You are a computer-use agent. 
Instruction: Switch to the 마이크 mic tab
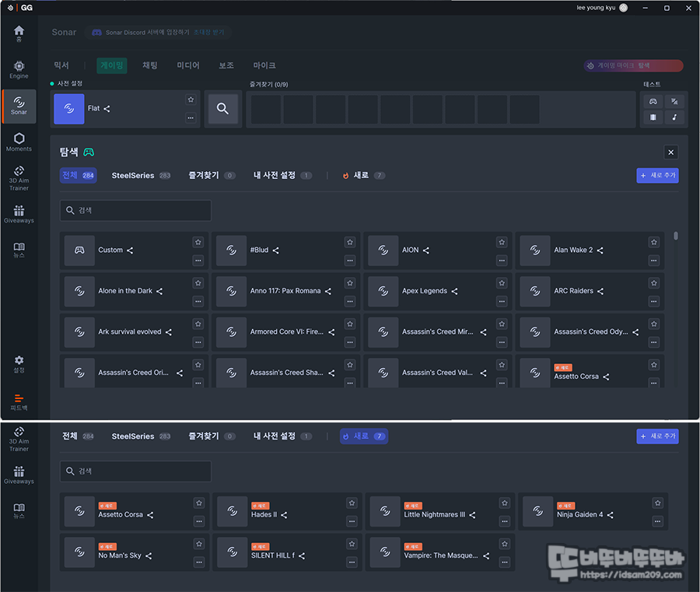pos(264,65)
